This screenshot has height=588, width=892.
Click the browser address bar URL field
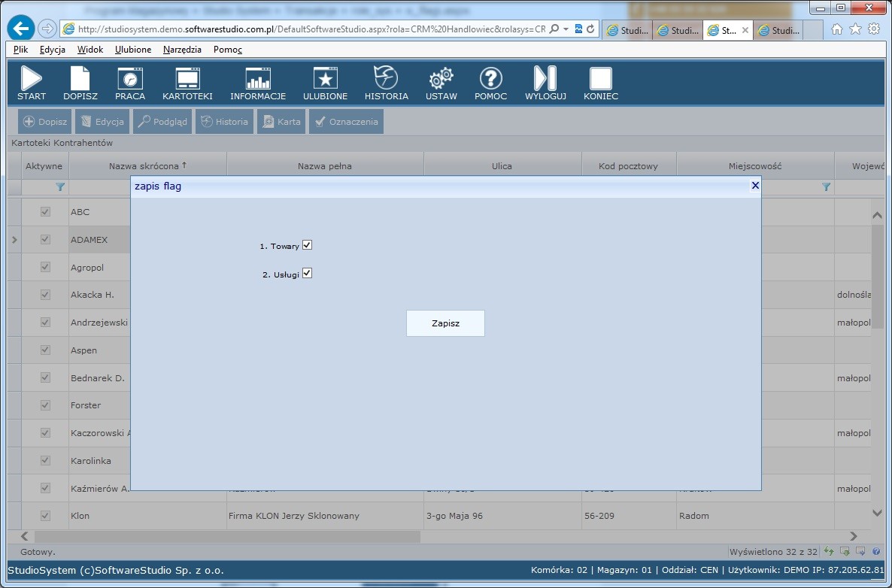[310, 29]
